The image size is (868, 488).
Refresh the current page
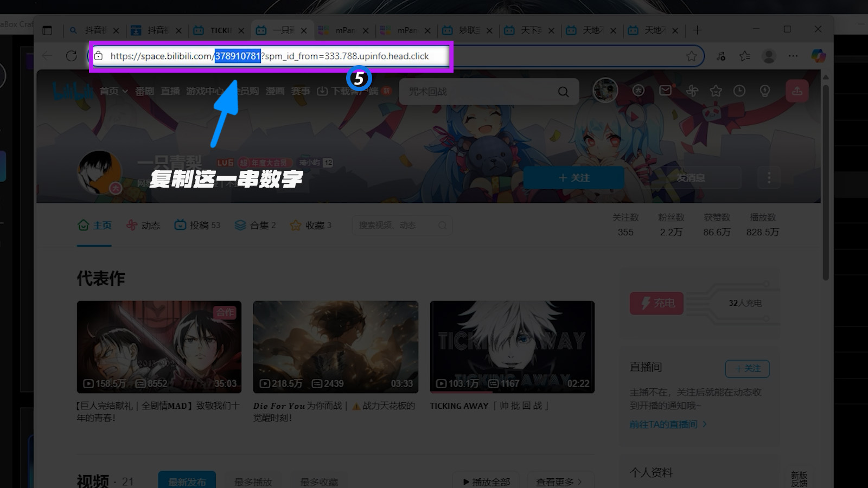[x=71, y=56]
